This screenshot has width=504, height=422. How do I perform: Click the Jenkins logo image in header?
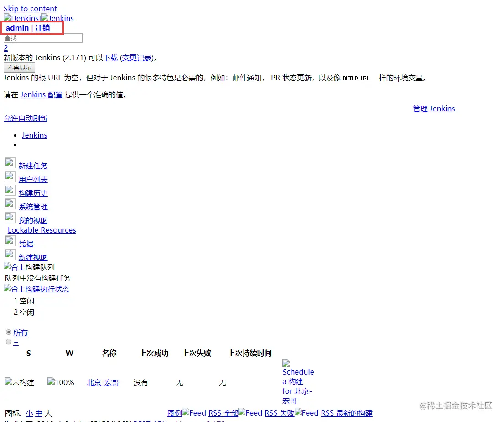[22, 18]
